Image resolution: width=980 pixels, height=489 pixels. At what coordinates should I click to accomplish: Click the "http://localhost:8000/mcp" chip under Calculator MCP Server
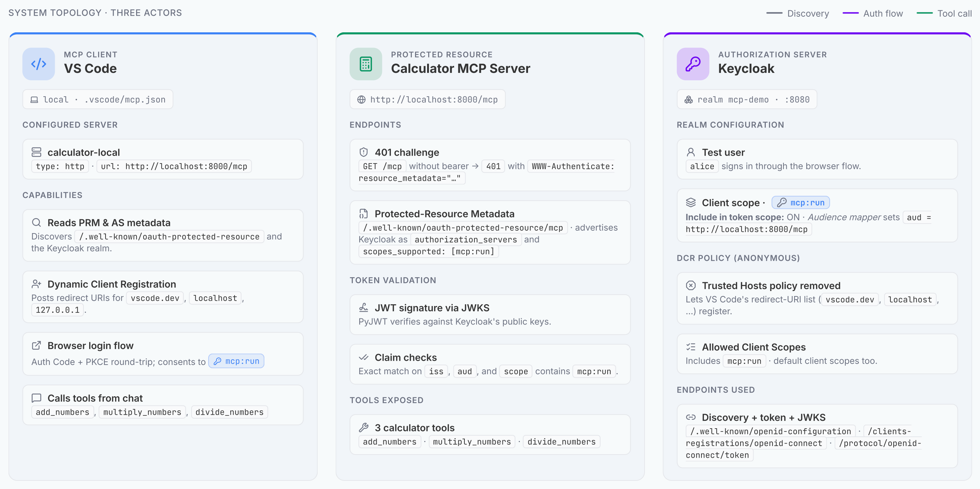click(x=427, y=99)
